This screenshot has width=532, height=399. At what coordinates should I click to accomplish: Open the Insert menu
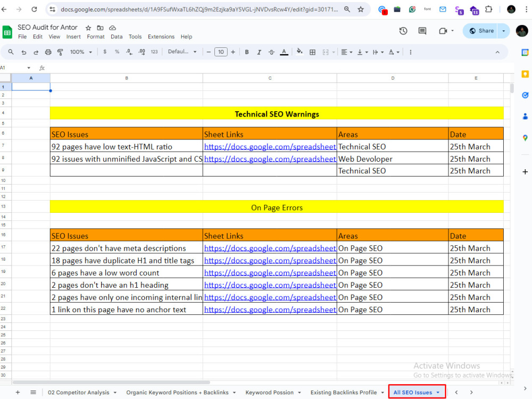[x=73, y=37]
